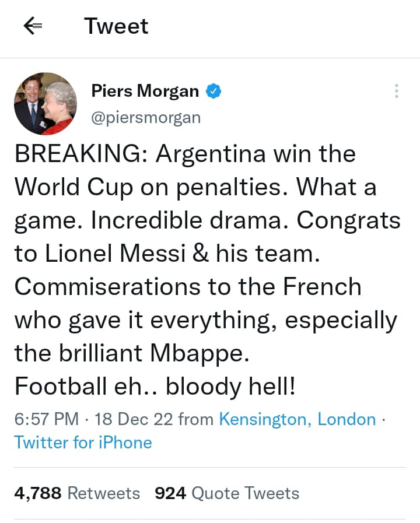Viewport: 420px width, 523px height.
Task: Open the Kensington, London location link
Action: coord(297,419)
